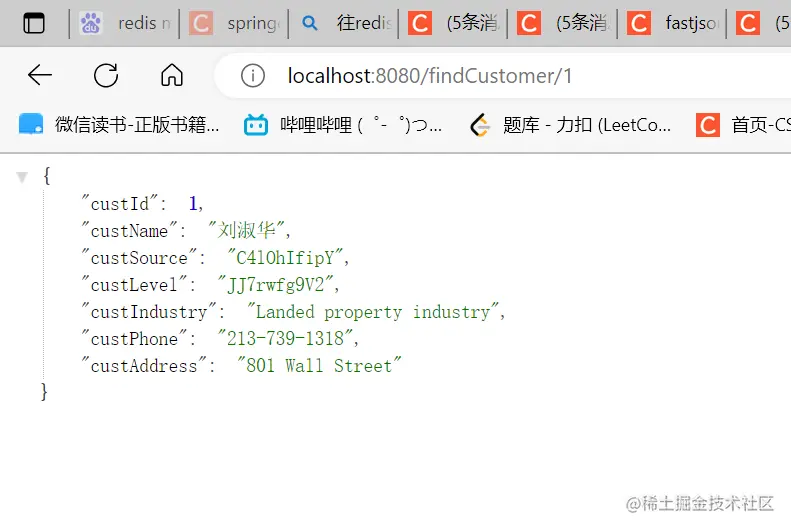Click the browser back arrow
The height and width of the screenshot is (530, 791).
[40, 76]
